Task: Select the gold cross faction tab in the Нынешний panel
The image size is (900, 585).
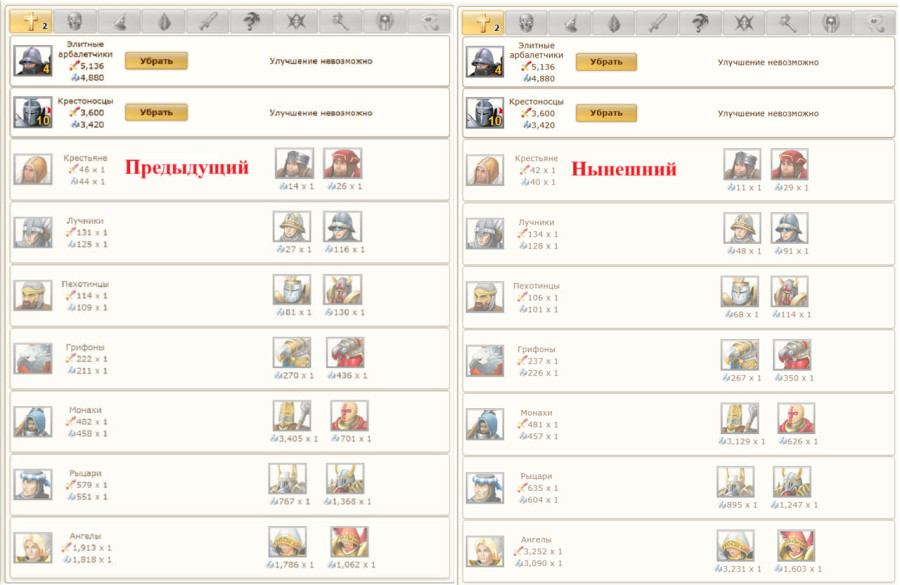Action: (x=483, y=23)
